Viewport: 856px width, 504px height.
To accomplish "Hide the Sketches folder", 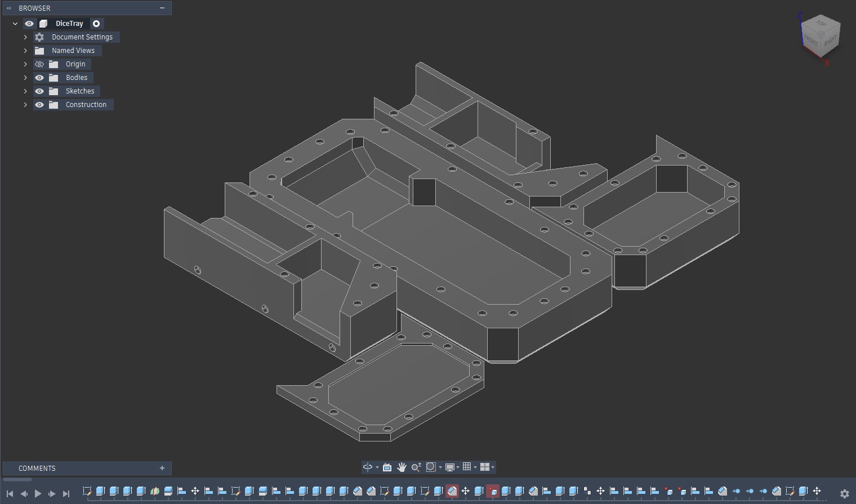I will tap(39, 91).
